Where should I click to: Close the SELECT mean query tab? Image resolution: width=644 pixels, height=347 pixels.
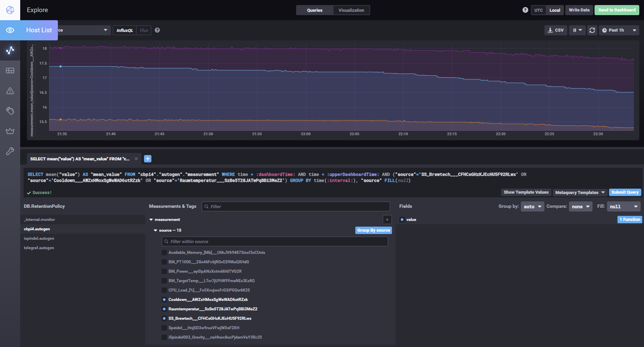point(136,159)
